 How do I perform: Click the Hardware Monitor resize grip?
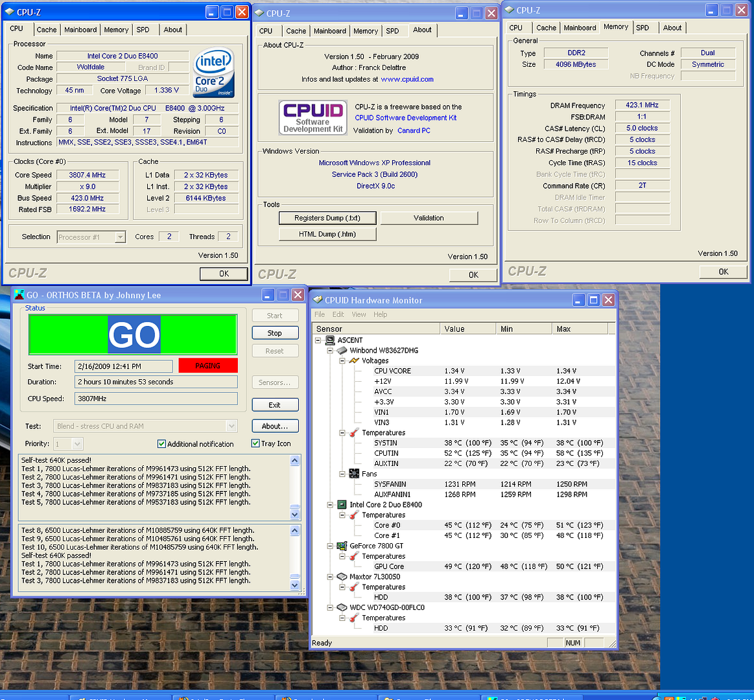[x=611, y=643]
